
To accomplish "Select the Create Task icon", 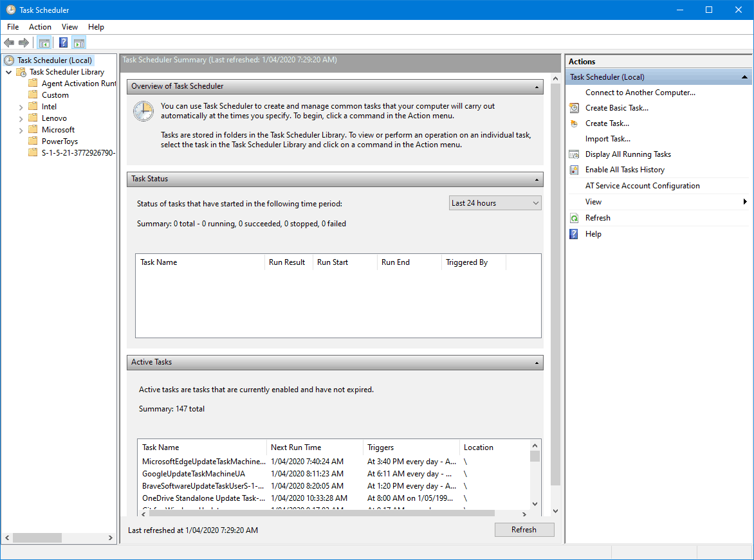I will (573, 123).
